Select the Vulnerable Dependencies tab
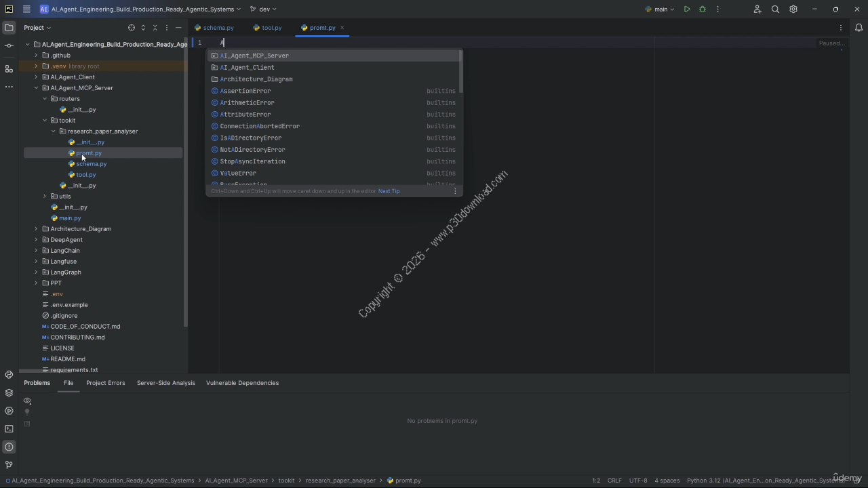Image resolution: width=868 pixels, height=488 pixels. point(242,383)
